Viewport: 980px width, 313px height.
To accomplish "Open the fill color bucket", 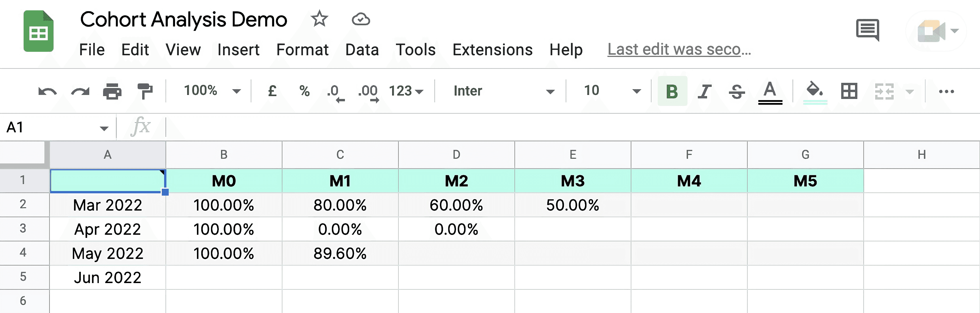I will click(814, 91).
